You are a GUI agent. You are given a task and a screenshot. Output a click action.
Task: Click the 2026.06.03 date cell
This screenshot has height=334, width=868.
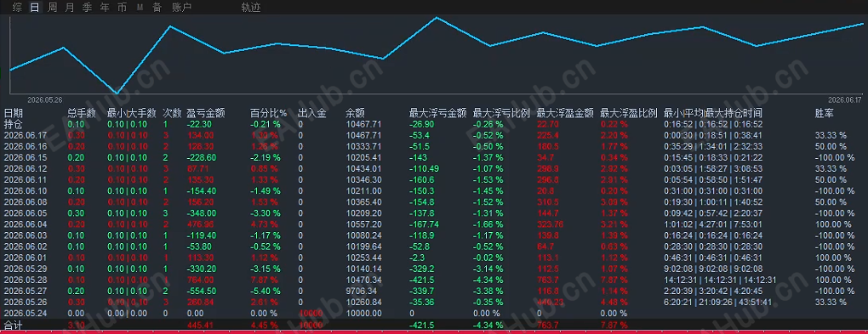(x=25, y=235)
